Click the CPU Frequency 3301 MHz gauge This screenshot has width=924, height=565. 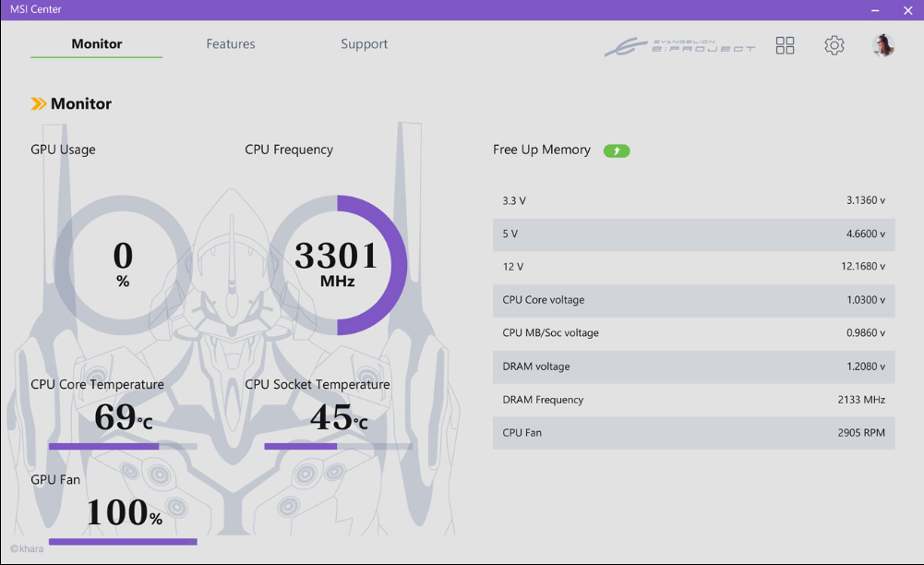tap(337, 265)
